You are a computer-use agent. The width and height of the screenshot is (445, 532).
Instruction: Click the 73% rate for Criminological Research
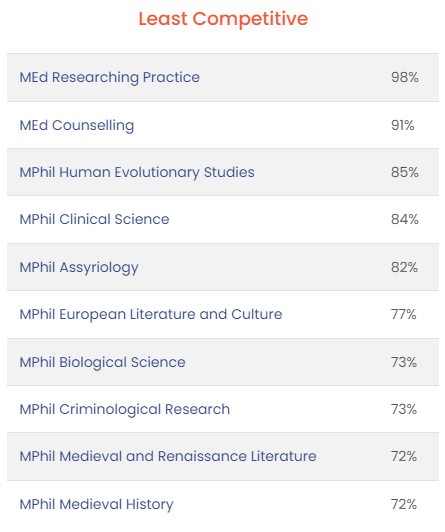pyautogui.click(x=404, y=410)
